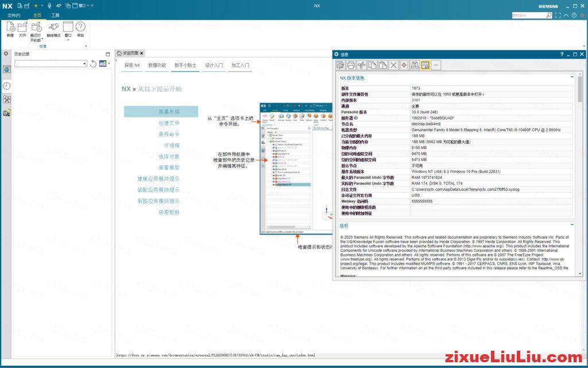The height and width of the screenshot is (368, 588).
Task: Enable 触控模式 touch mode icon
Action: point(53,26)
